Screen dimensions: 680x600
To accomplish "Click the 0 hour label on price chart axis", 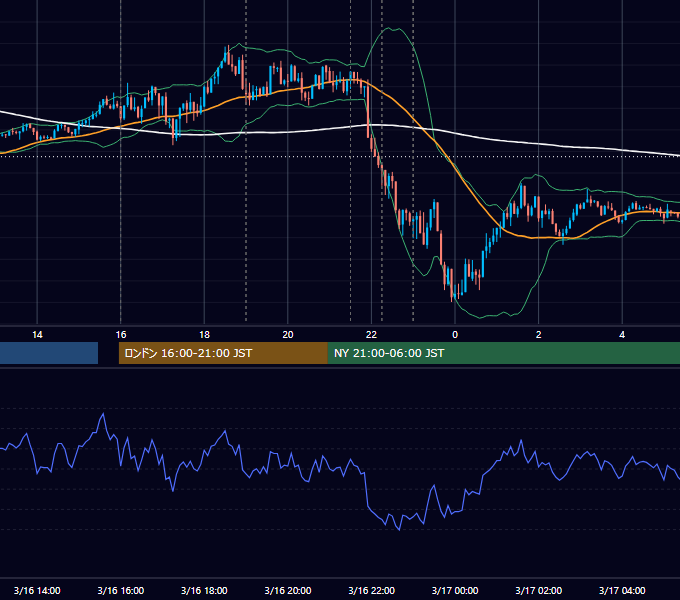I will click(x=455, y=335).
